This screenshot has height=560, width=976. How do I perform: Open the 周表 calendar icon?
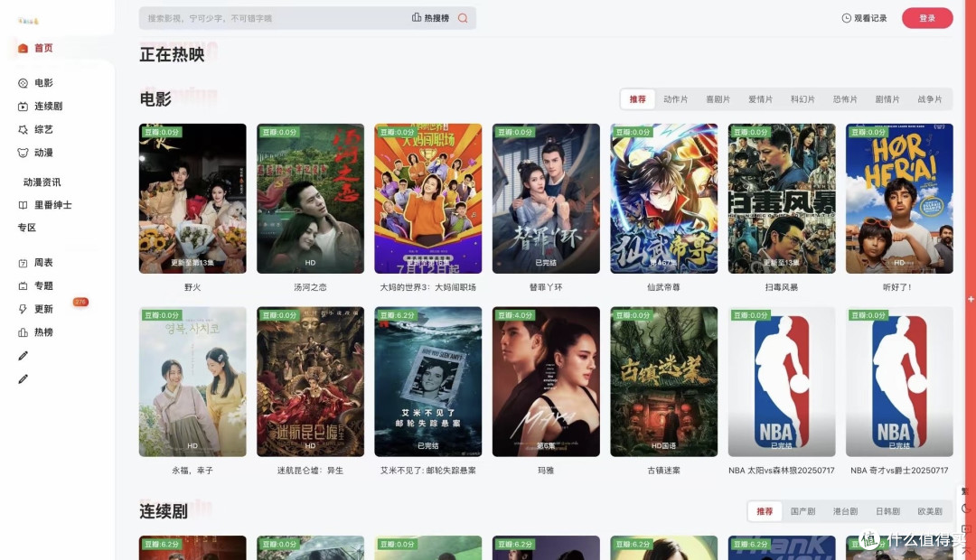point(23,263)
